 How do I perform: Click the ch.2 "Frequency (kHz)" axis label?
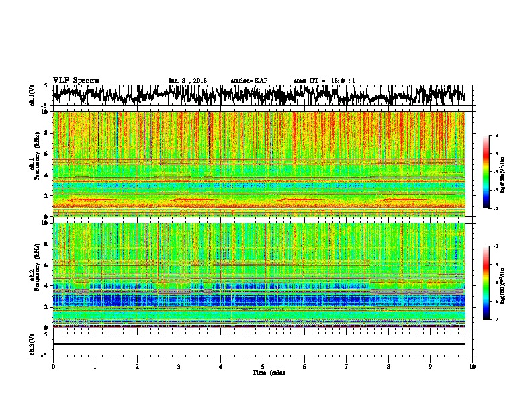[37, 267]
